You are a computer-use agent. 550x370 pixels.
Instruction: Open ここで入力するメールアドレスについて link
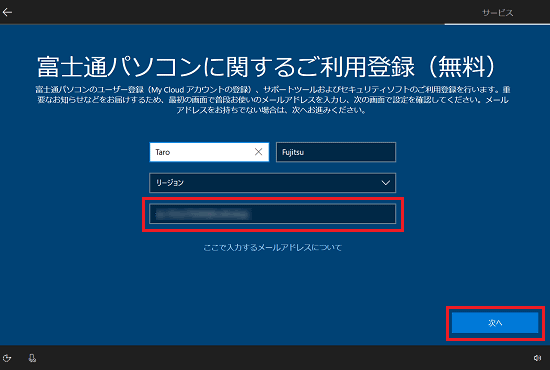273,248
